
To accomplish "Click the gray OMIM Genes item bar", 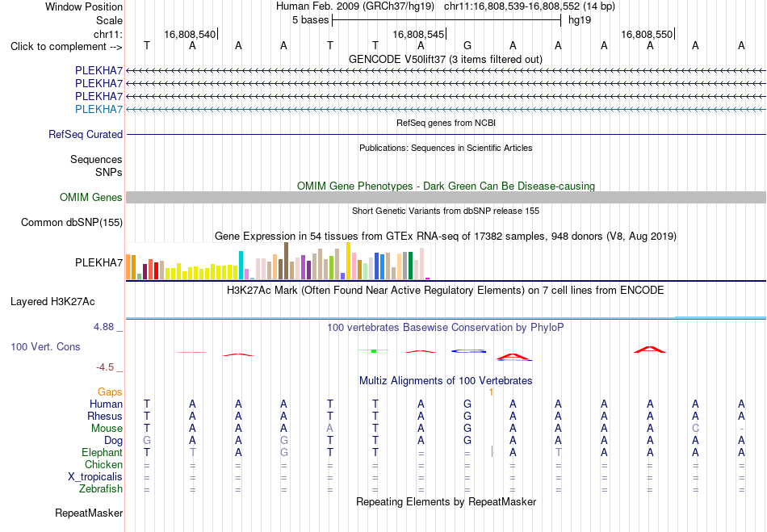I will pos(446,197).
